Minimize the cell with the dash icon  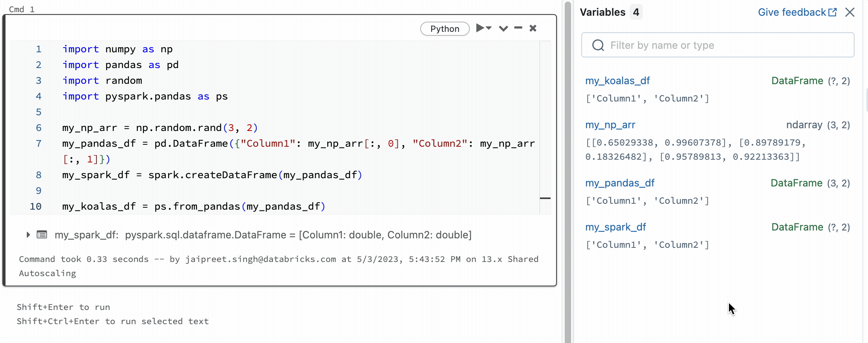click(x=518, y=28)
